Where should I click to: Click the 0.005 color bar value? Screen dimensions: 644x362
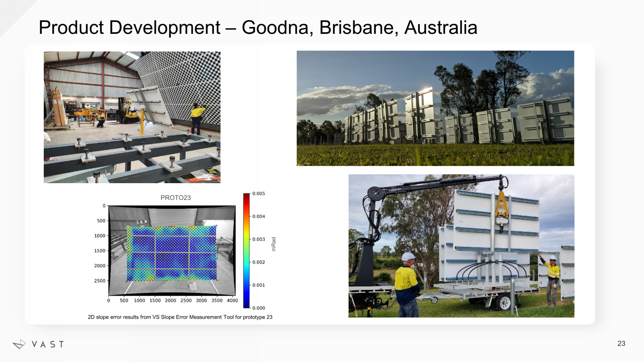pos(258,194)
